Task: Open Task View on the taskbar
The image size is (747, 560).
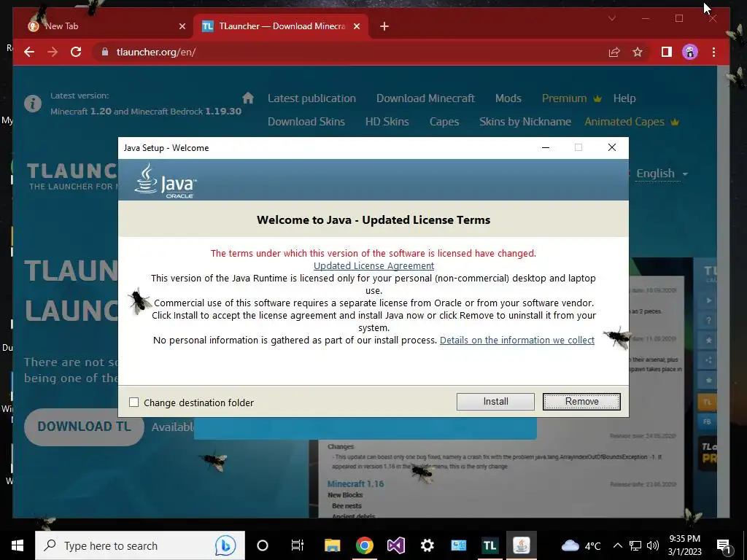Action: point(298,545)
